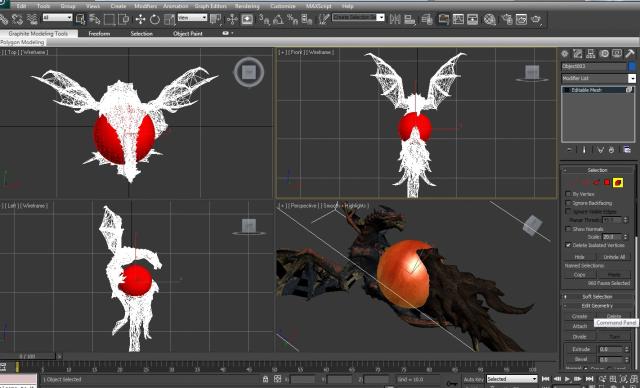Open the key filter Selected dropdown
Viewport: 640px width, 388px height.
[x=511, y=379]
